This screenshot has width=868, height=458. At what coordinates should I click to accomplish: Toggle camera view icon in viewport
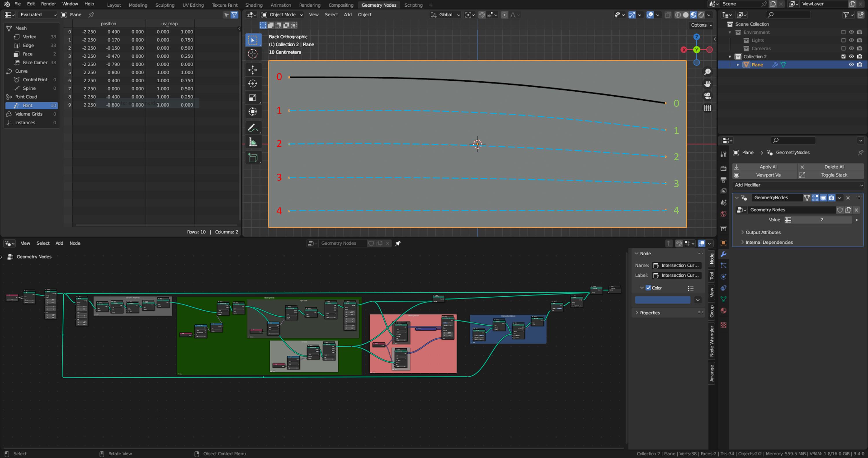tap(707, 96)
